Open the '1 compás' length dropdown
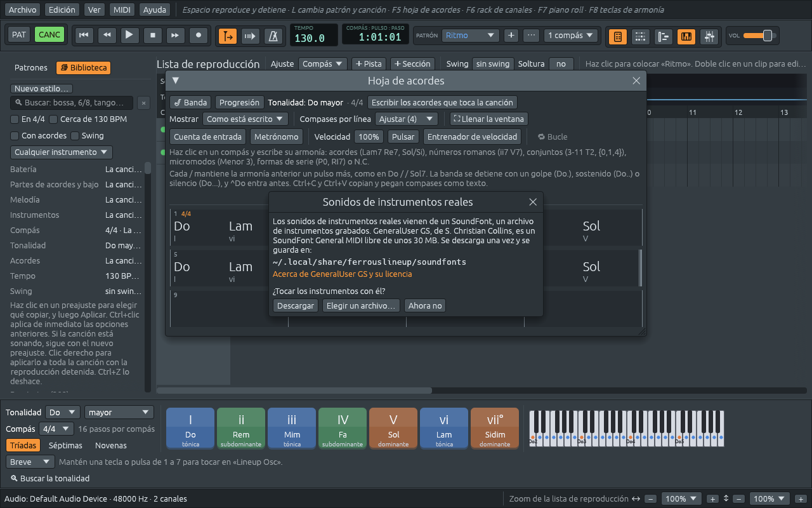Image resolution: width=812 pixels, height=508 pixels. click(572, 36)
